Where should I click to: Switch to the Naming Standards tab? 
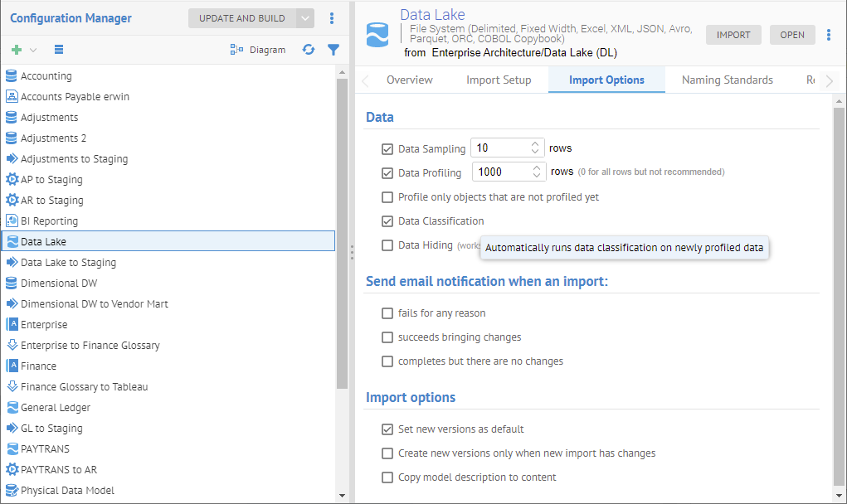pos(727,80)
